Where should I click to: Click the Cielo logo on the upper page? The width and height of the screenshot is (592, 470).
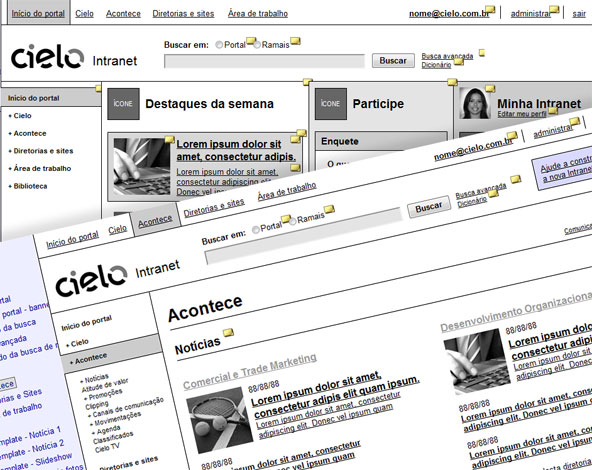pyautogui.click(x=47, y=57)
